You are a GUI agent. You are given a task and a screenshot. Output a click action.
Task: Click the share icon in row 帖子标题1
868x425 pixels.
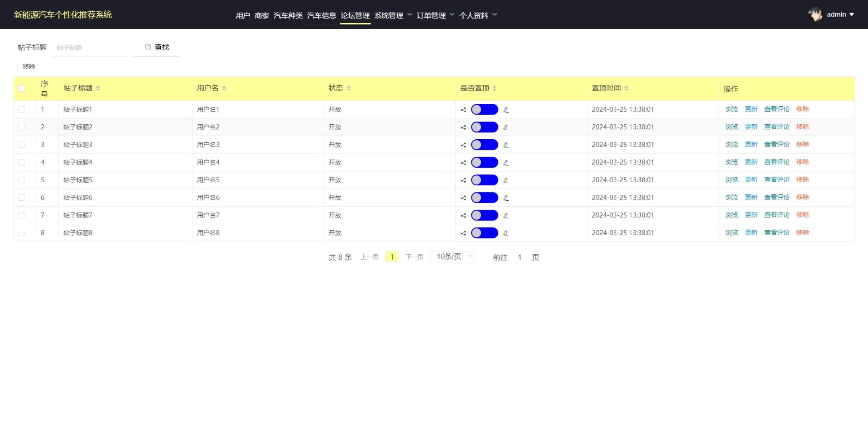[x=464, y=110]
